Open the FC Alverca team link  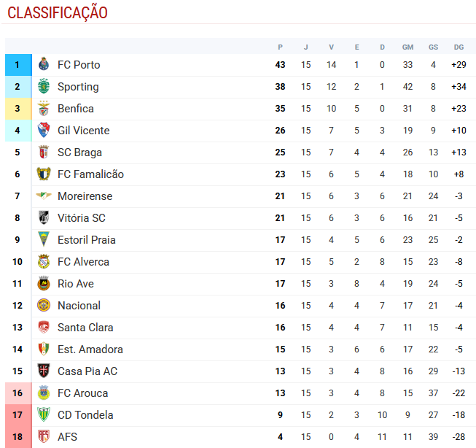(x=83, y=262)
